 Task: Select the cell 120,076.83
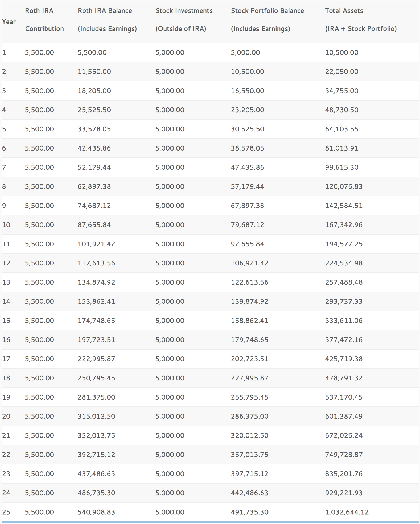(x=344, y=186)
